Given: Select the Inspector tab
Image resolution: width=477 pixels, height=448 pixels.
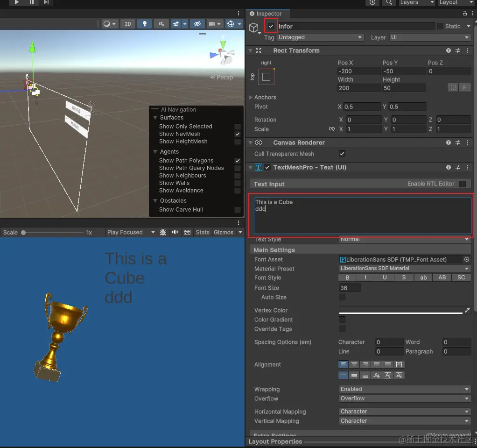Looking at the screenshot, I should point(267,14).
